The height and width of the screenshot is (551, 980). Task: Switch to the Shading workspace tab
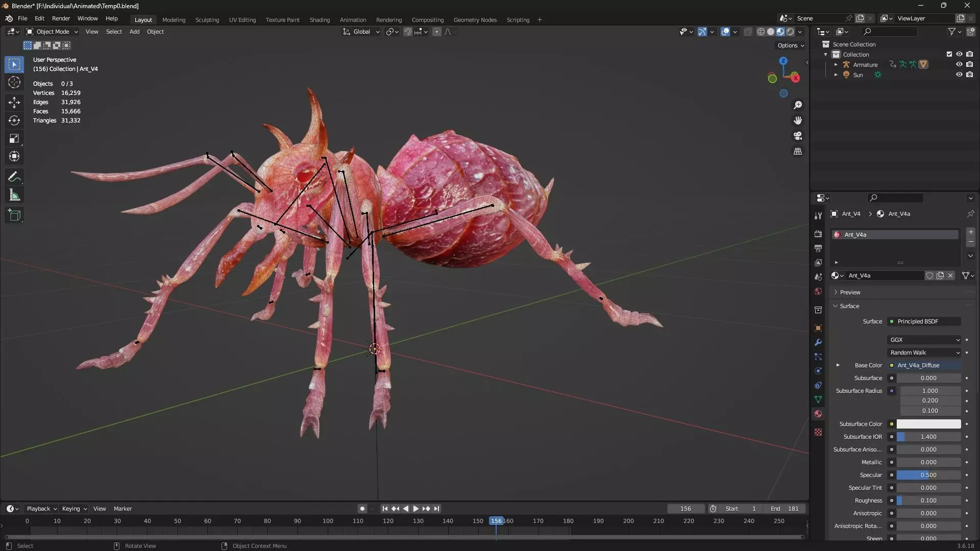(x=320, y=20)
